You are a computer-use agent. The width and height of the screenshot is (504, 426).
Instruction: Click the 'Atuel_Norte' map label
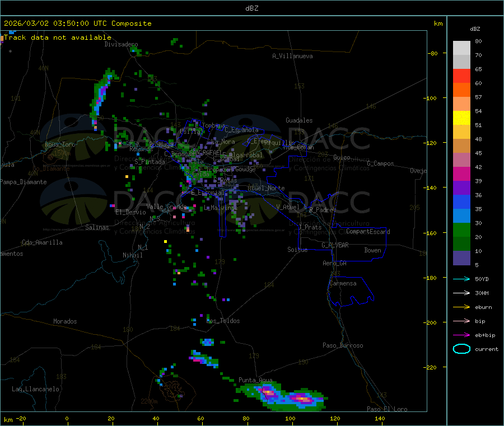click(266, 188)
